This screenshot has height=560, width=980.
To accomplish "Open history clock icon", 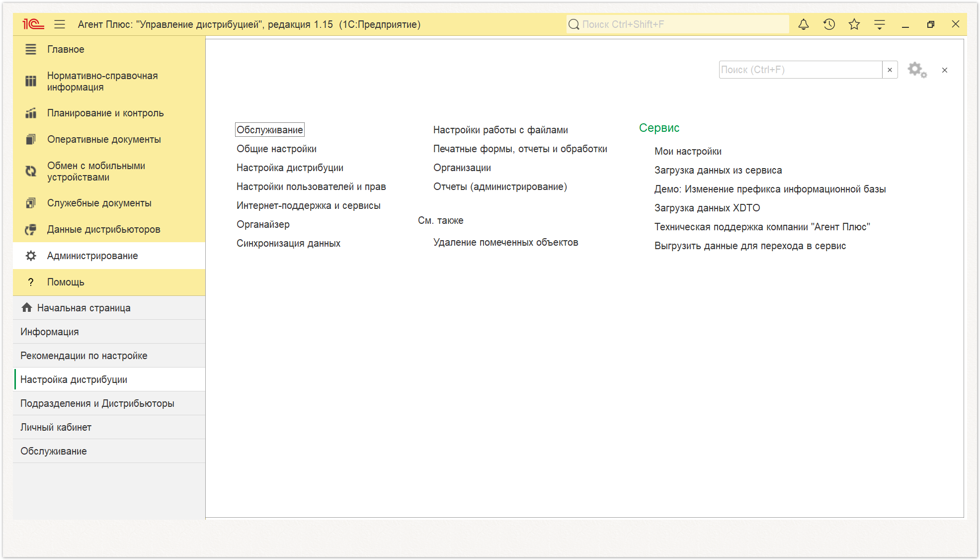I will click(x=829, y=24).
